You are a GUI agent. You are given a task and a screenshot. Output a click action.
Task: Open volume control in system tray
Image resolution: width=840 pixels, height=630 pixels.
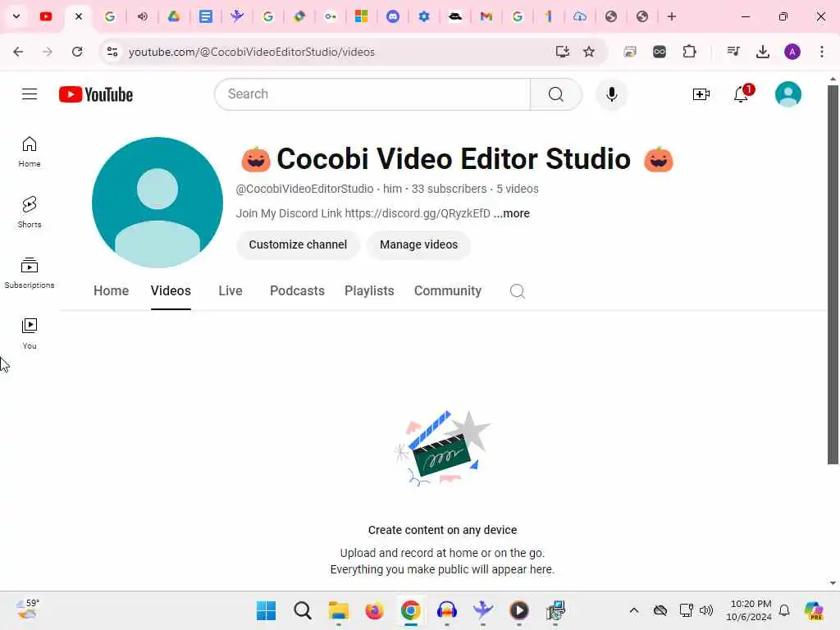tap(706, 610)
